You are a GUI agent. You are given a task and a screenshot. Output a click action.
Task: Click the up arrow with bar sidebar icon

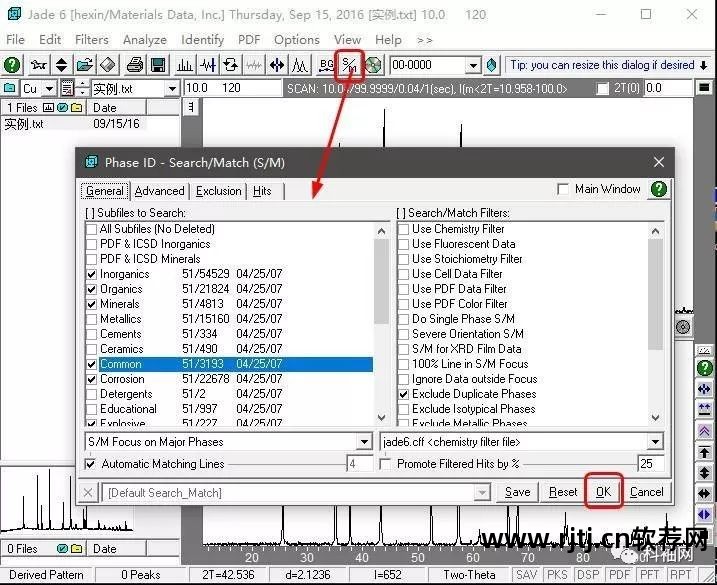704,452
